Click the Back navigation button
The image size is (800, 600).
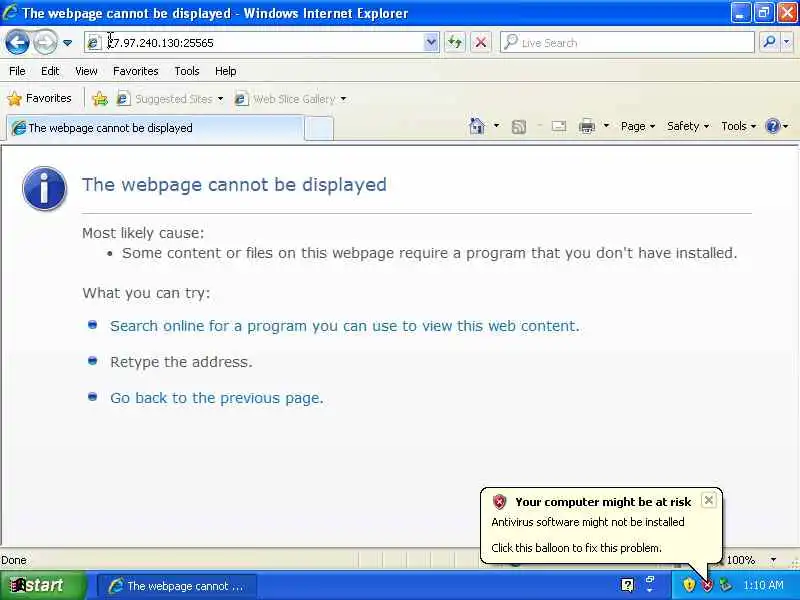click(x=17, y=42)
